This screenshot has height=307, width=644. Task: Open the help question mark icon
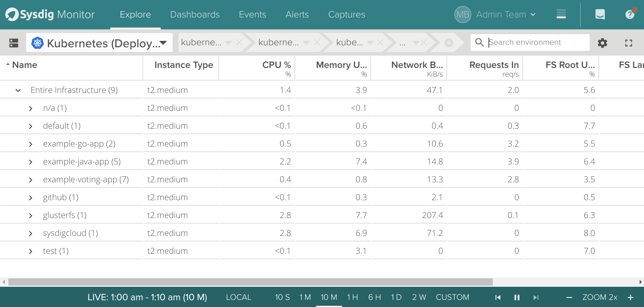(x=630, y=15)
